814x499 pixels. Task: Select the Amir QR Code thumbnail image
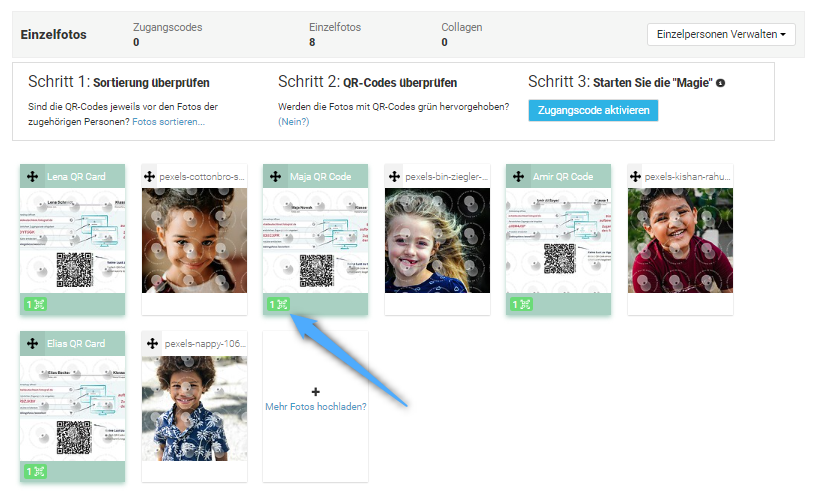pyautogui.click(x=559, y=240)
